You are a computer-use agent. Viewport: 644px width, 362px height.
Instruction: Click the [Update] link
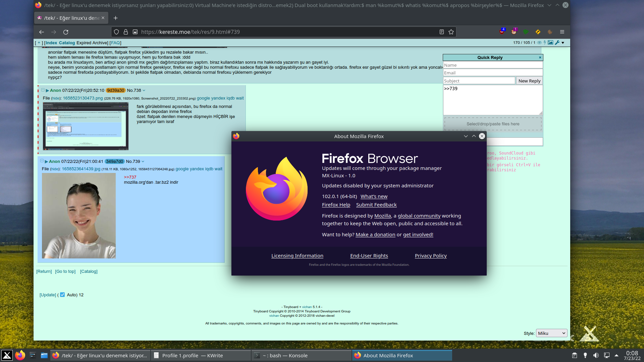[x=48, y=295]
